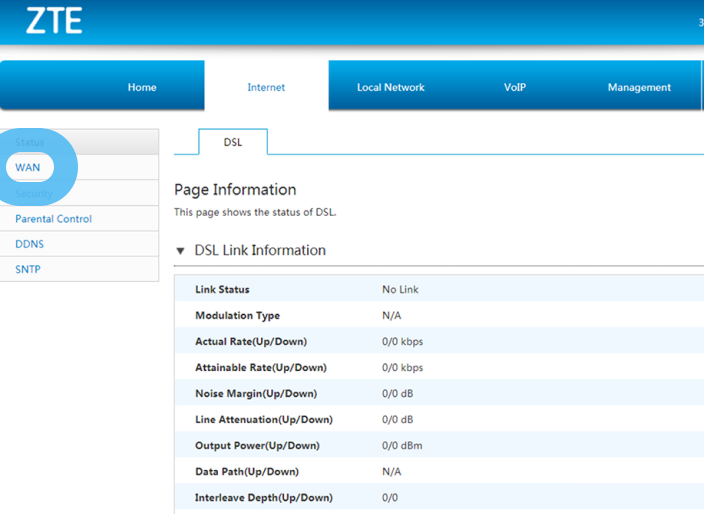Click the ZTE logo
Viewport: 704px width, 514px height.
point(54,21)
